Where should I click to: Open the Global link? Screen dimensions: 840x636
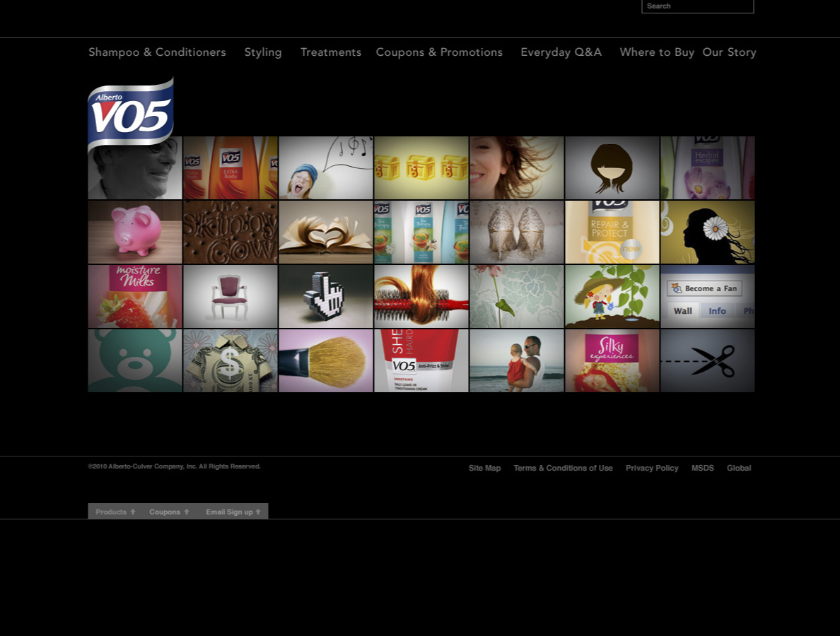[739, 468]
